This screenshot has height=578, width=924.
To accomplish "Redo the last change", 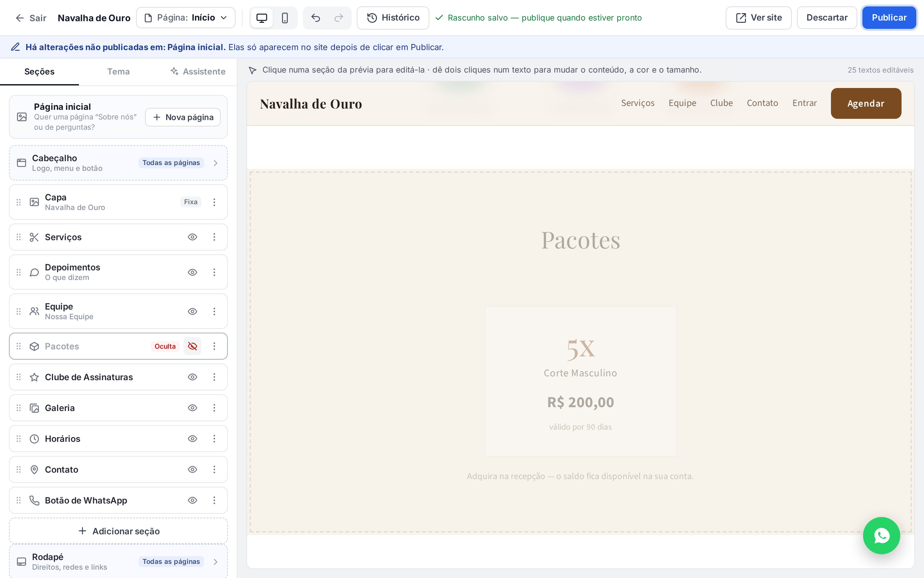I will pos(339,18).
